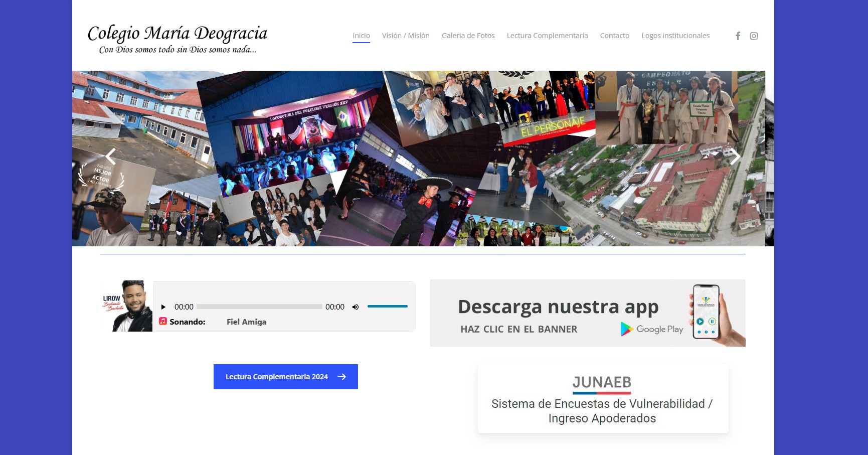
Task: Go to previous slide in photo carousel
Action: pyautogui.click(x=111, y=157)
